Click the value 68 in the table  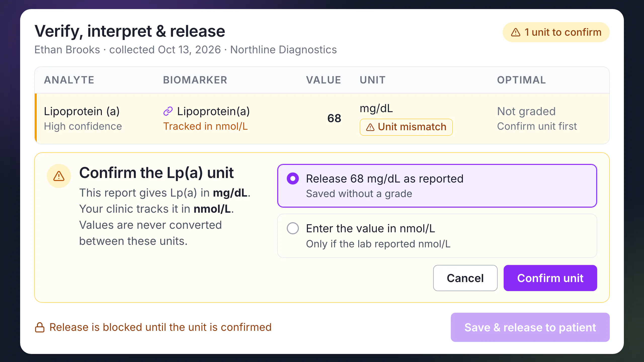pos(334,118)
